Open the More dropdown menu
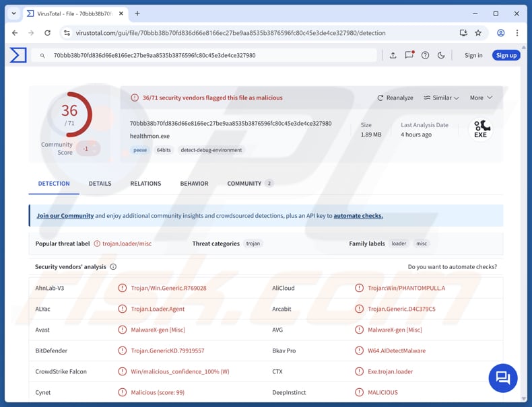This screenshot has height=407, width=532. pyautogui.click(x=481, y=98)
